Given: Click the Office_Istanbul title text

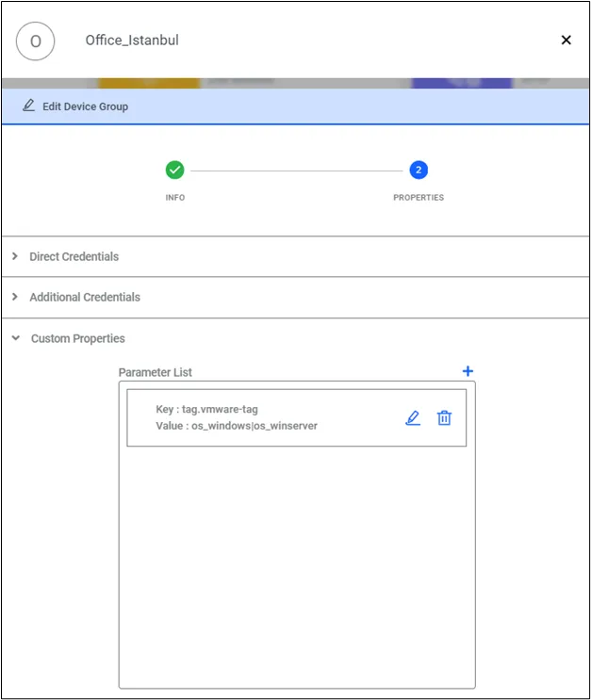Looking at the screenshot, I should 132,41.
